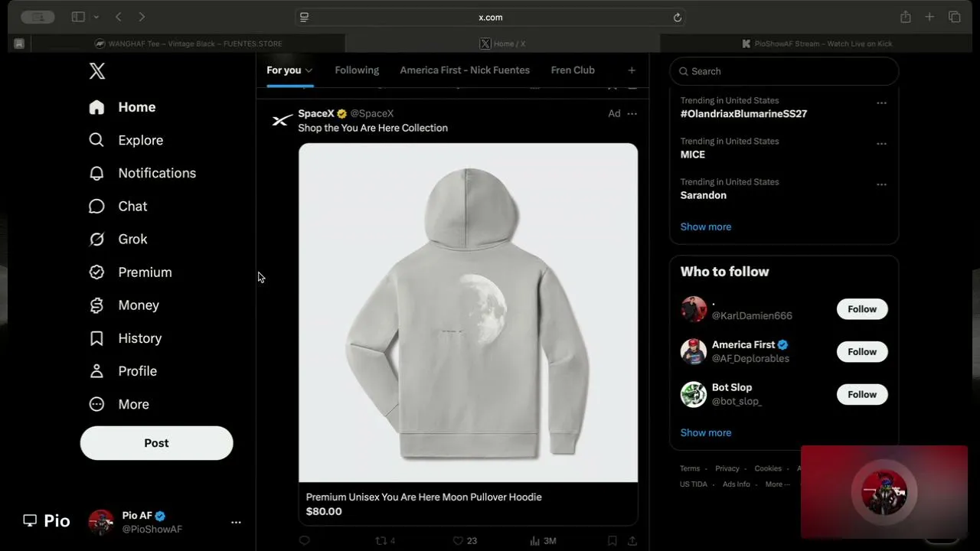Screen dimensions: 980x551
Task: Switch to the Following tab
Action: [357, 70]
